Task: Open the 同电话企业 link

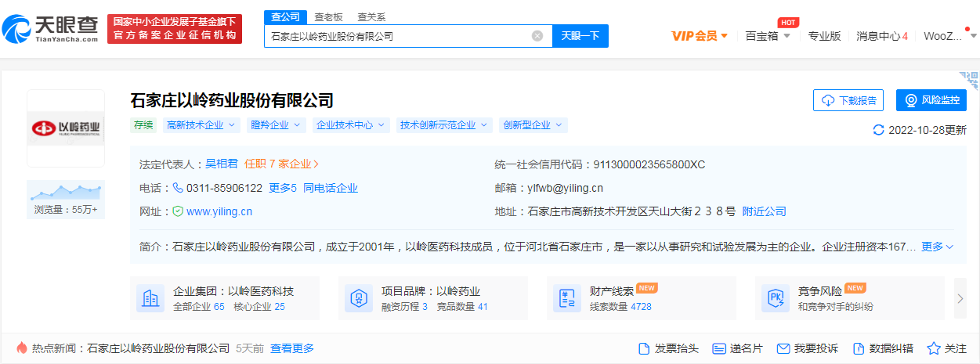Action: pos(331,188)
